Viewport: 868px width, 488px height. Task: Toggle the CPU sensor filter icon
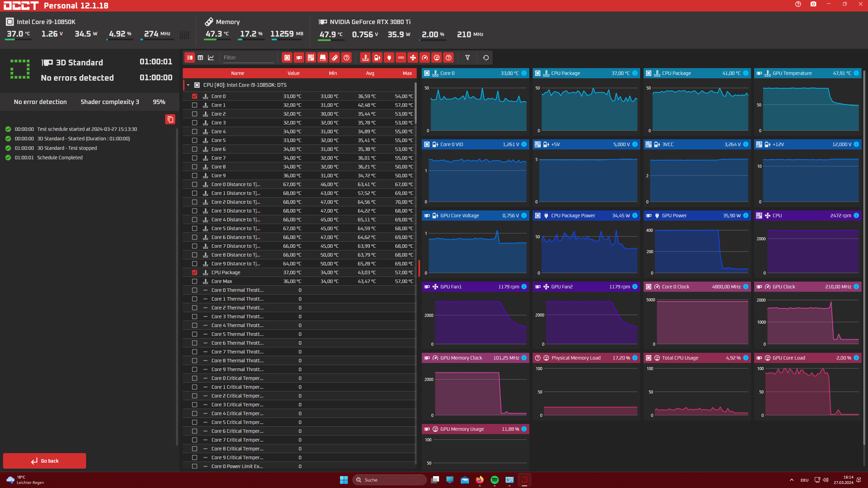point(287,58)
